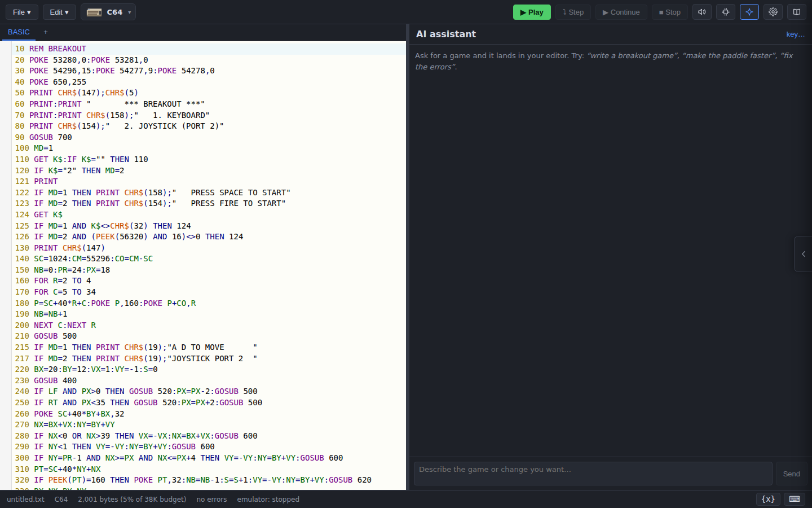
Task: Click line 130 PRINT CHR$(147)
Action: (60, 248)
